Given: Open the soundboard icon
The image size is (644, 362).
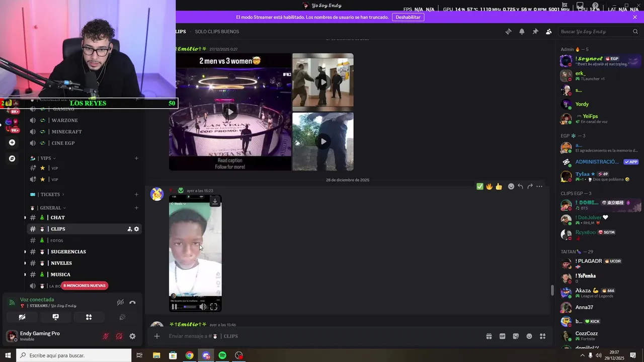Looking at the screenshot, I should 122,317.
